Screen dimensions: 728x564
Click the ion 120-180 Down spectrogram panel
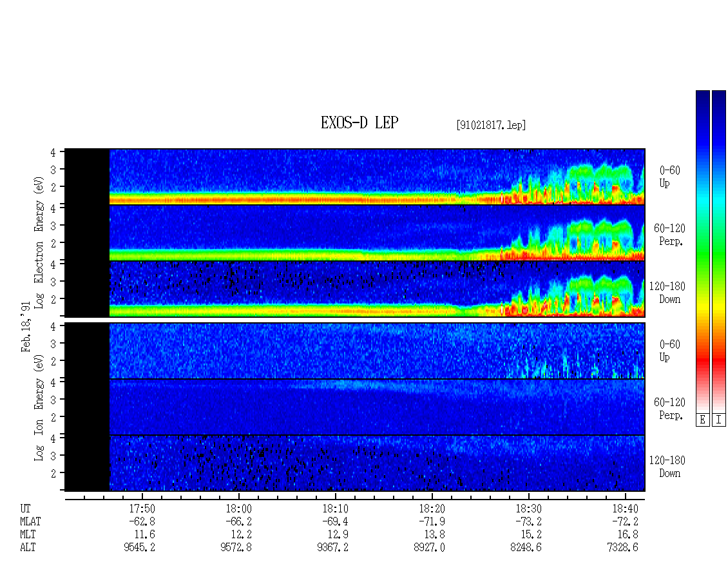(355, 463)
